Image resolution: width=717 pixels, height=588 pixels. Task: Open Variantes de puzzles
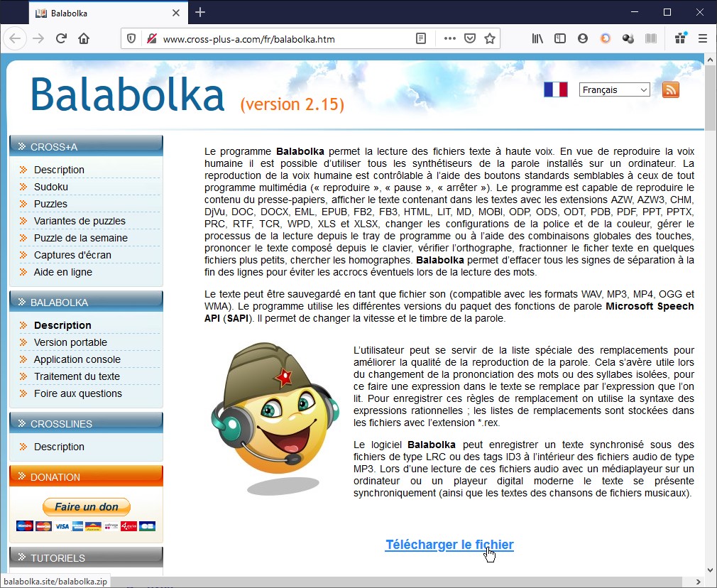coord(80,221)
